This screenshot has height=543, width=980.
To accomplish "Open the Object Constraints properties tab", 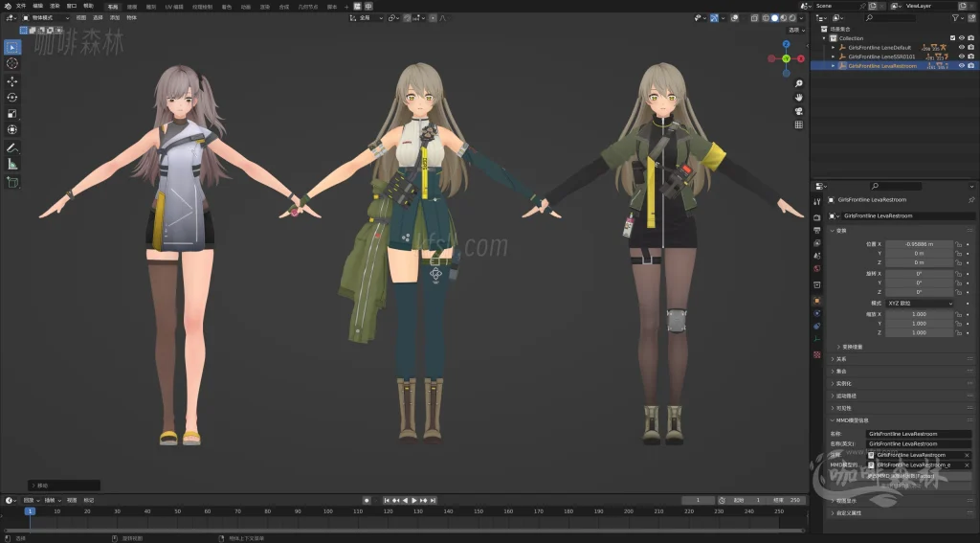I will [x=817, y=326].
